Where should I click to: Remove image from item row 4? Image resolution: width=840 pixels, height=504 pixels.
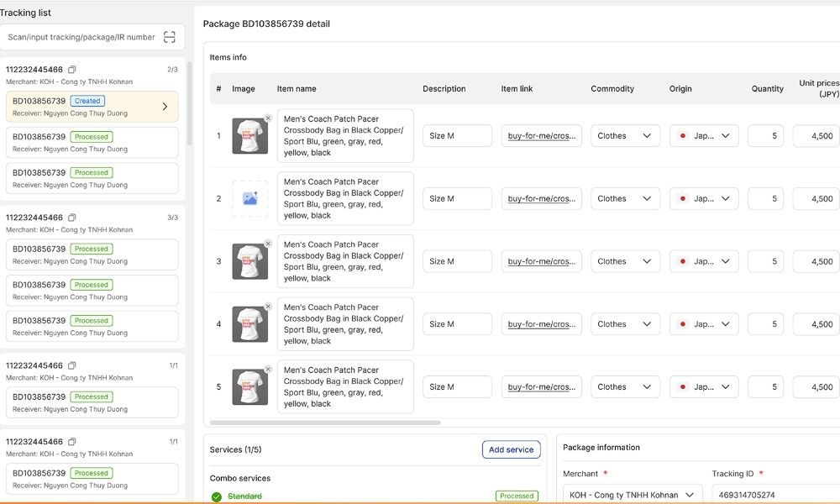[x=268, y=307]
